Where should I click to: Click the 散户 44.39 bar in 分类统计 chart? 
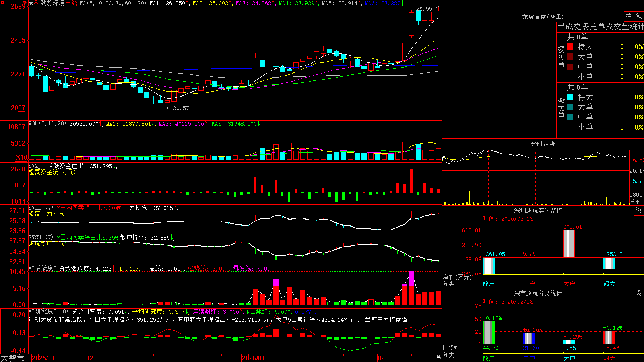pyautogui.click(x=489, y=333)
